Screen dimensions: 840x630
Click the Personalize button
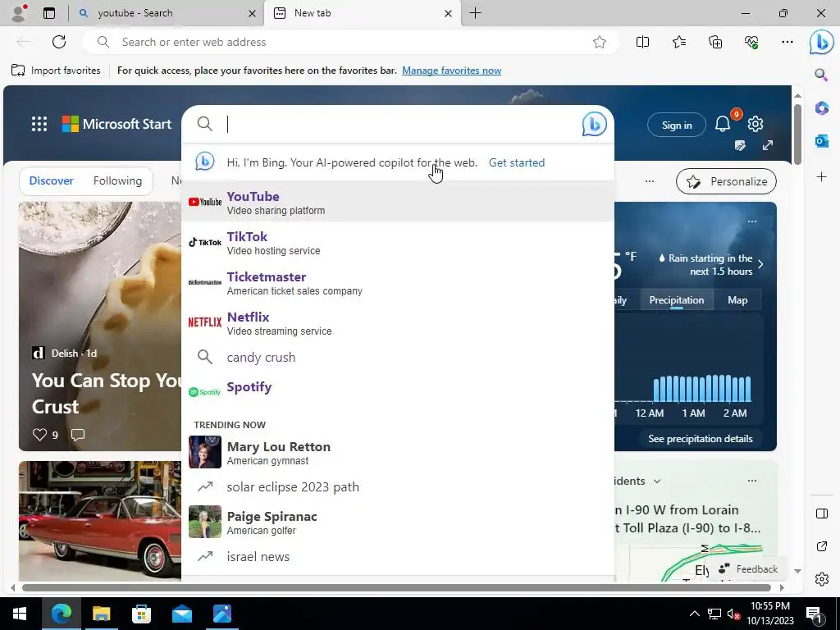tap(726, 181)
